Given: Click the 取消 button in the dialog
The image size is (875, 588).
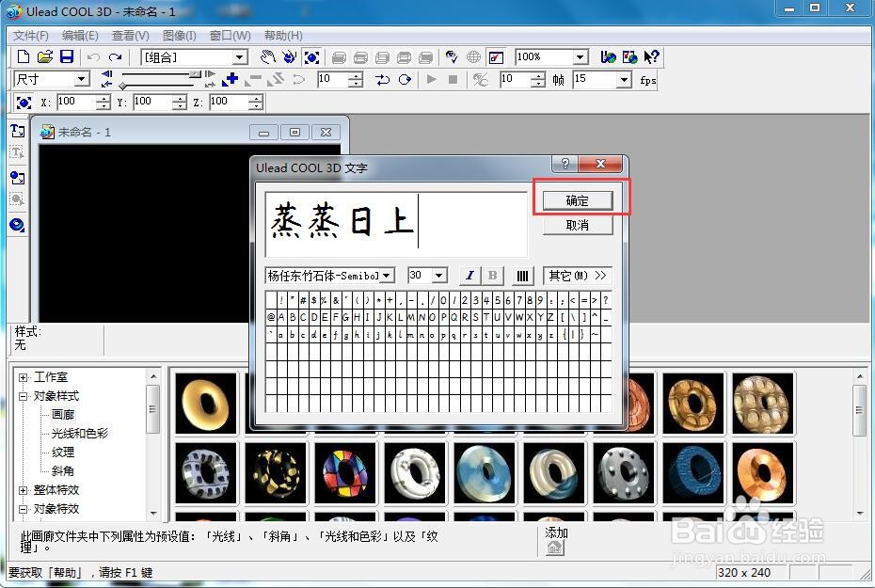Looking at the screenshot, I should pos(578,226).
